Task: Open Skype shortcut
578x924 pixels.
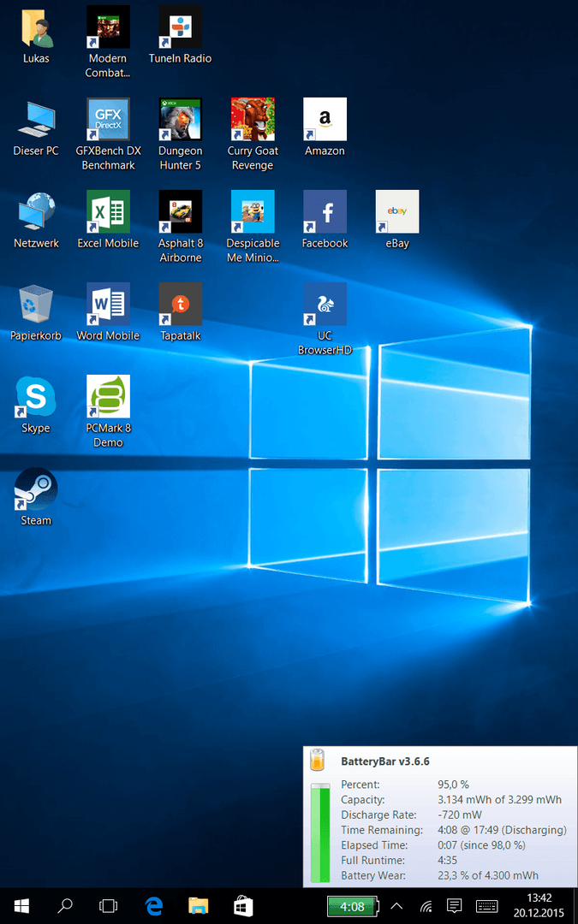Action: (36, 404)
